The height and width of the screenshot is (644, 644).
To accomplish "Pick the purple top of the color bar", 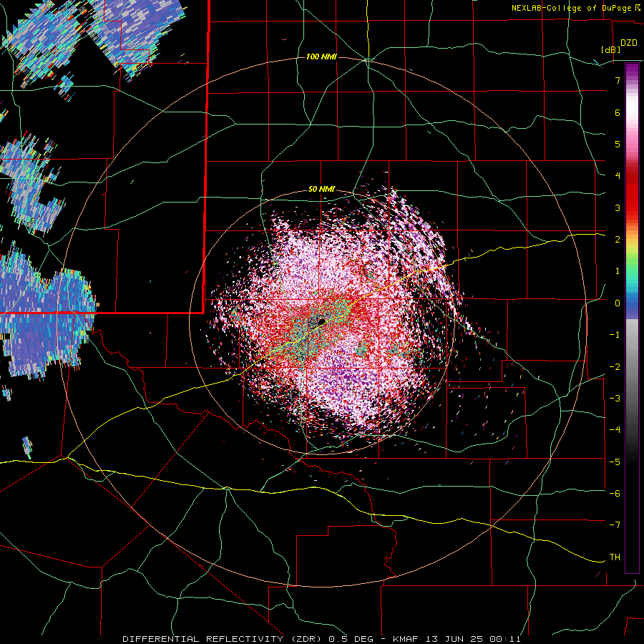I will pyautogui.click(x=632, y=70).
